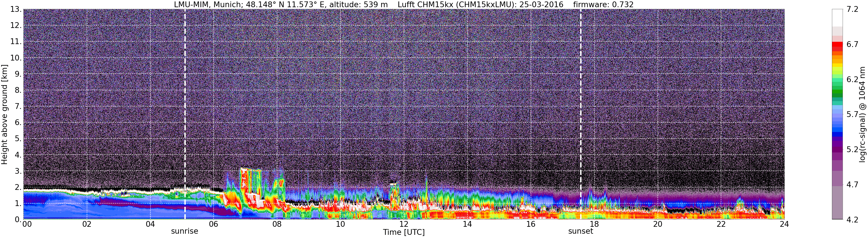Image resolution: width=868 pixels, height=238 pixels.
Task: Click the time tick label '16'
Action: 531,224
